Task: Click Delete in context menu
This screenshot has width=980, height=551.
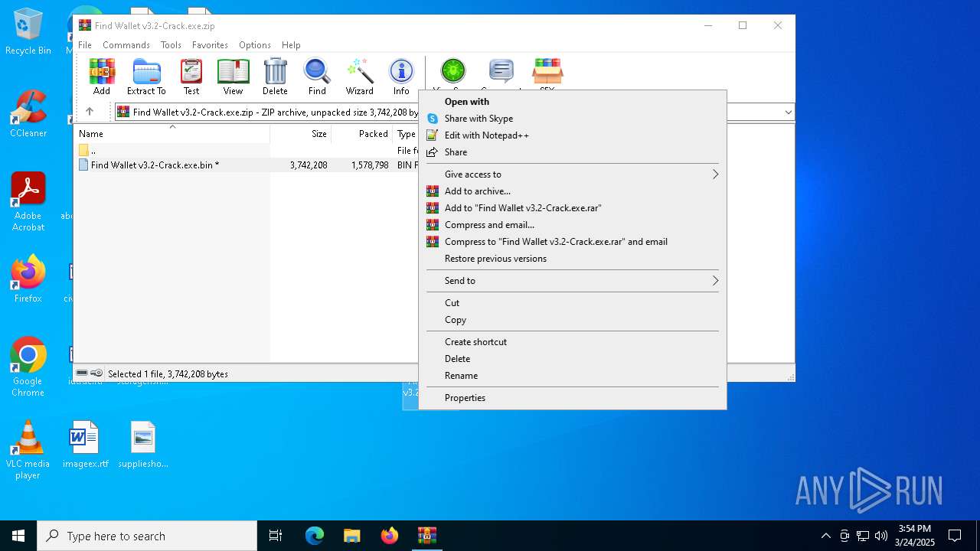Action: [573, 359]
